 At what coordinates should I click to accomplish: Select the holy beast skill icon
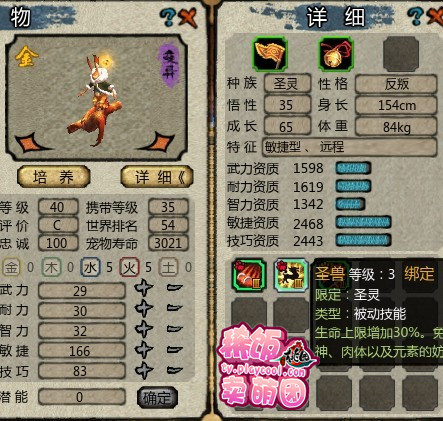(291, 275)
